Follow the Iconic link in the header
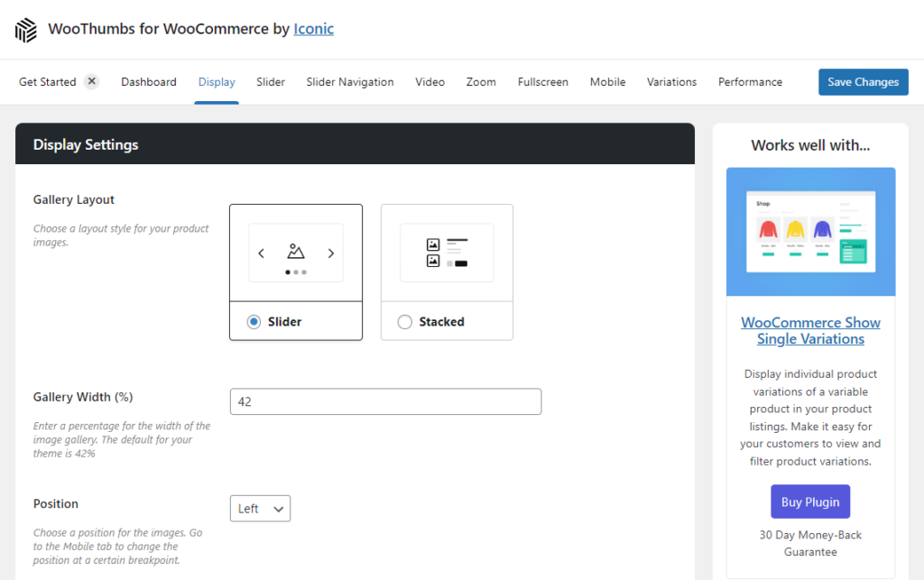Screen dimensions: 924x580 313,29
